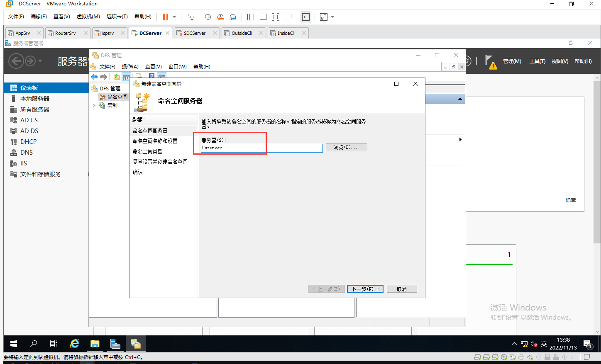
Task: Open VMware 选项卡(T) menu
Action: point(117,17)
